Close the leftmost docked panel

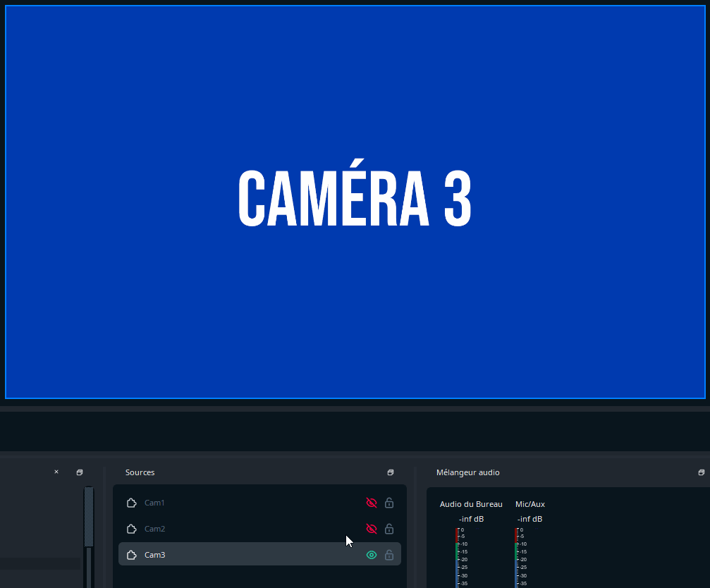click(56, 472)
